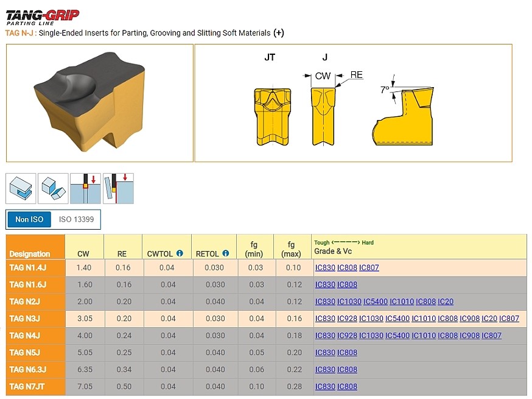Click the 0.50 RE value of TAG N7JT
Viewport: 532px width, 399px height.
[x=124, y=386]
